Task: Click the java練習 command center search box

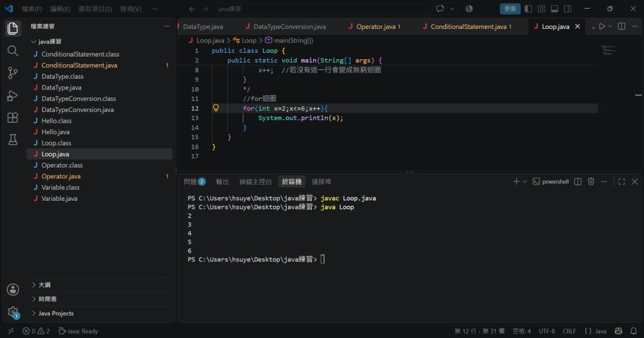Action: tap(323, 9)
